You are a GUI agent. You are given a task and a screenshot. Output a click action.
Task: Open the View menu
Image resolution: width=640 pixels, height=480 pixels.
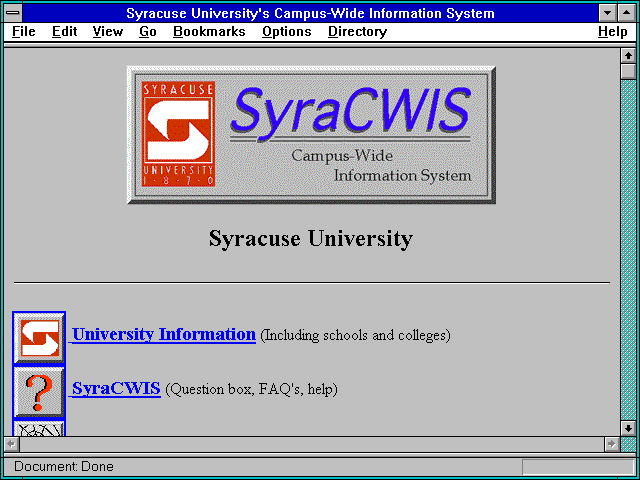[x=108, y=32]
